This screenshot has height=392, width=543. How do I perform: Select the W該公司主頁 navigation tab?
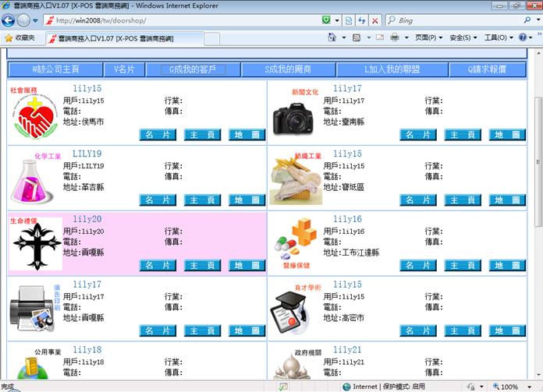click(55, 69)
